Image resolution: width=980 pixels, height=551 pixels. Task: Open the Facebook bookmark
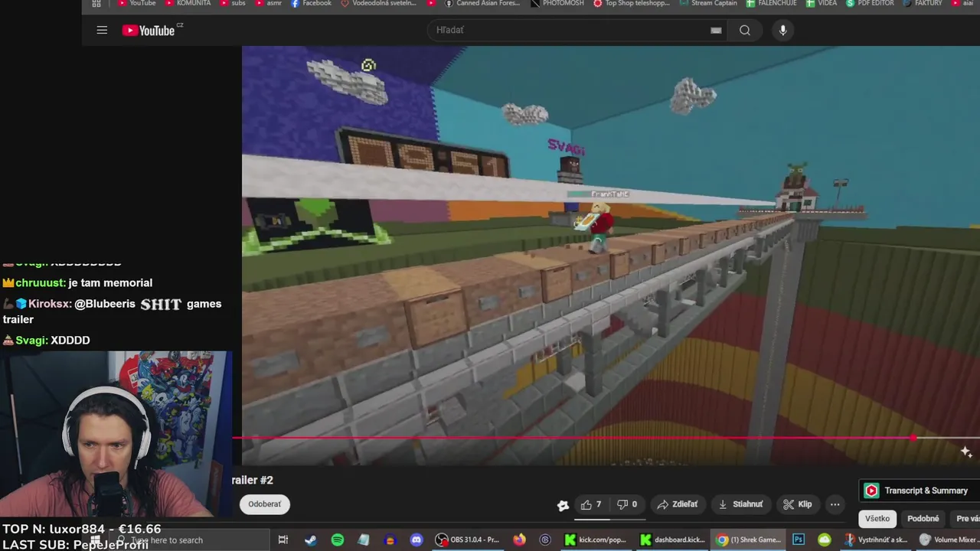(312, 3)
